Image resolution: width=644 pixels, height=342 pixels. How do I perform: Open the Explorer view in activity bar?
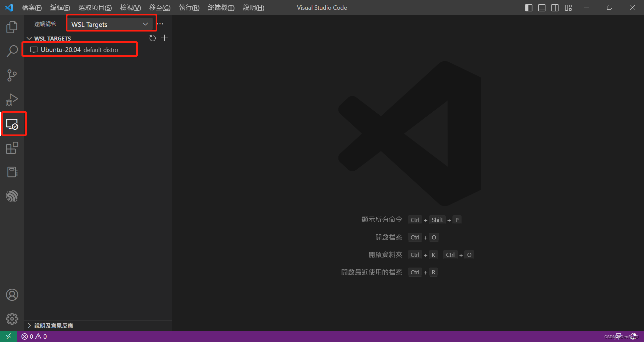click(12, 27)
